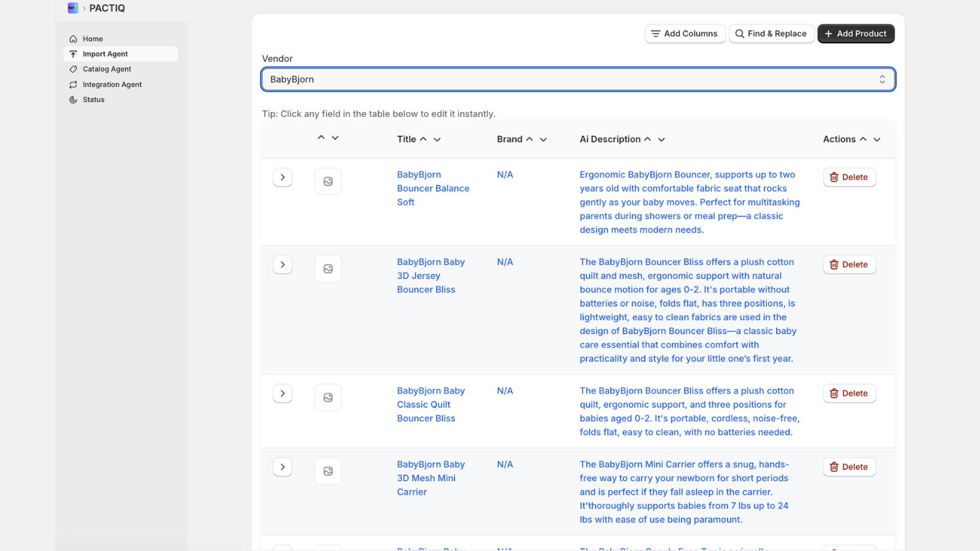Open Find & Replace
Image resolution: width=980 pixels, height=551 pixels.
(x=771, y=34)
